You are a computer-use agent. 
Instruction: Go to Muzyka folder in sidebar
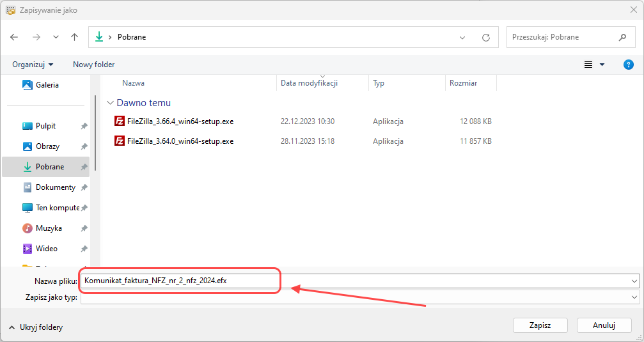coord(48,228)
